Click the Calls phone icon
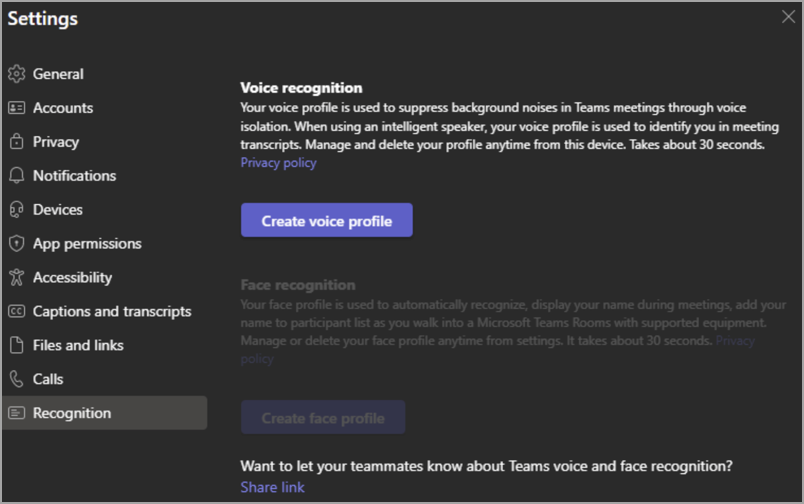This screenshot has width=804, height=504. (15, 380)
